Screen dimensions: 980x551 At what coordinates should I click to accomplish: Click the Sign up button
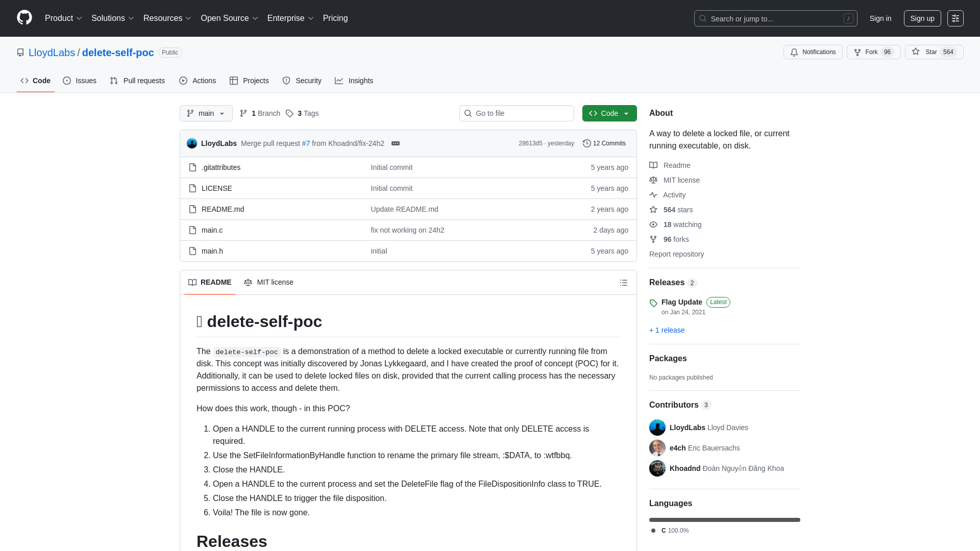click(x=922, y=18)
